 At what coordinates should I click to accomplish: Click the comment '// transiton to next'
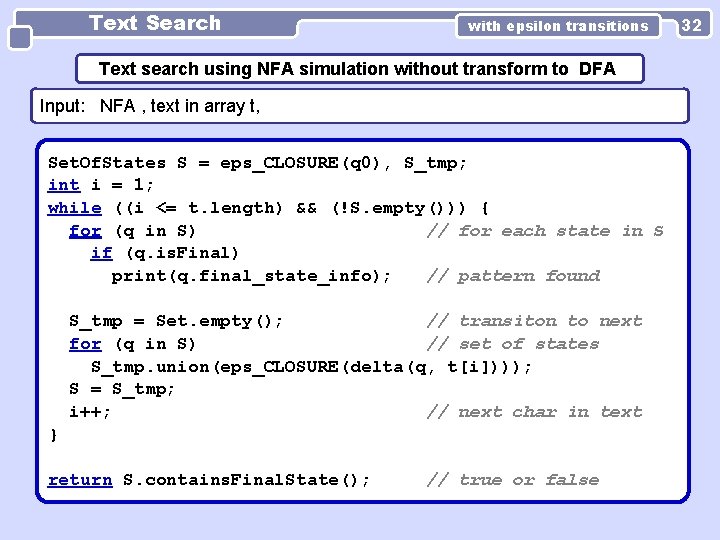click(x=534, y=321)
